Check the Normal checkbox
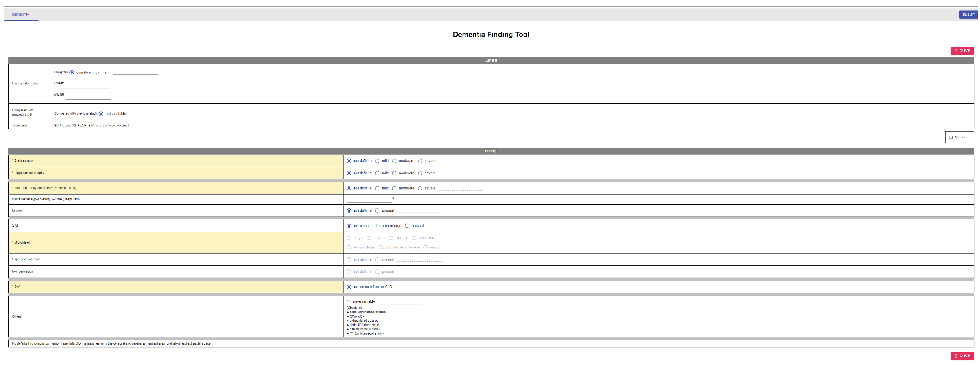The height and width of the screenshot is (365, 980). pos(951,137)
